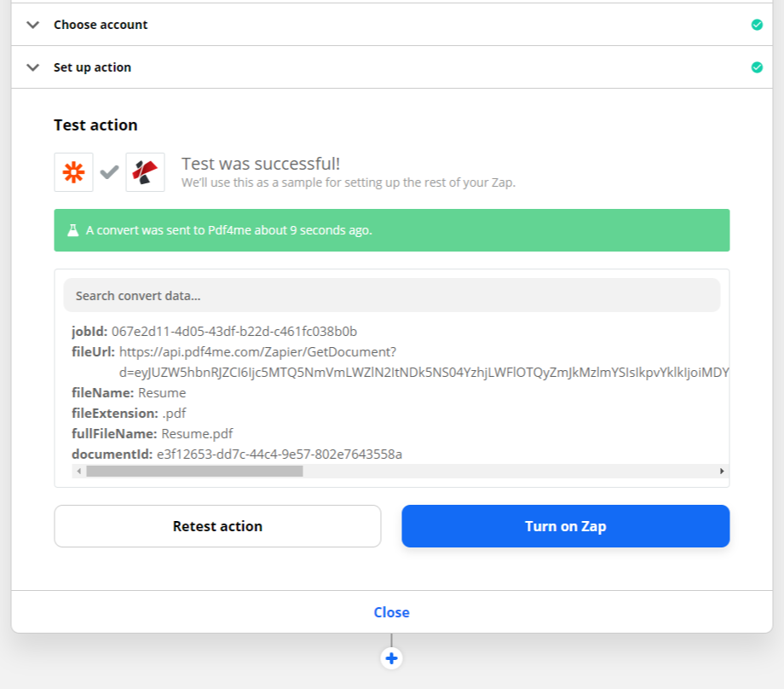Click the gray checkmark between app icons
The image size is (784, 689).
(x=109, y=172)
